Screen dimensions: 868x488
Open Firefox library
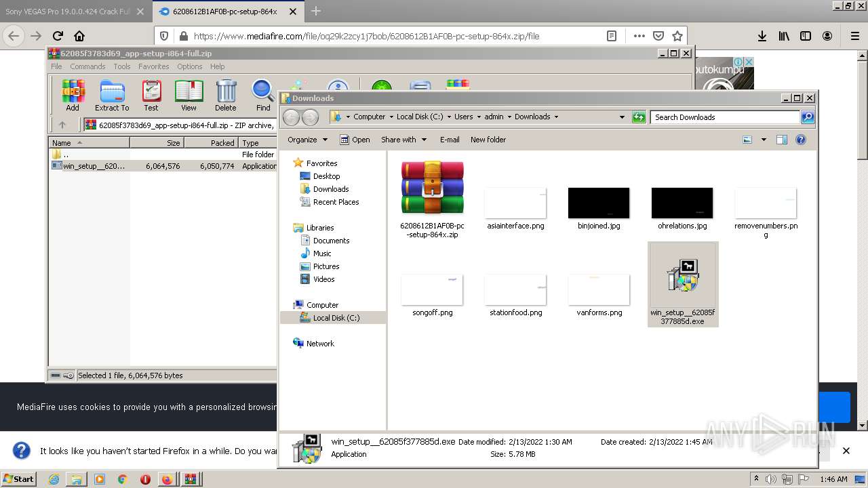tap(784, 36)
